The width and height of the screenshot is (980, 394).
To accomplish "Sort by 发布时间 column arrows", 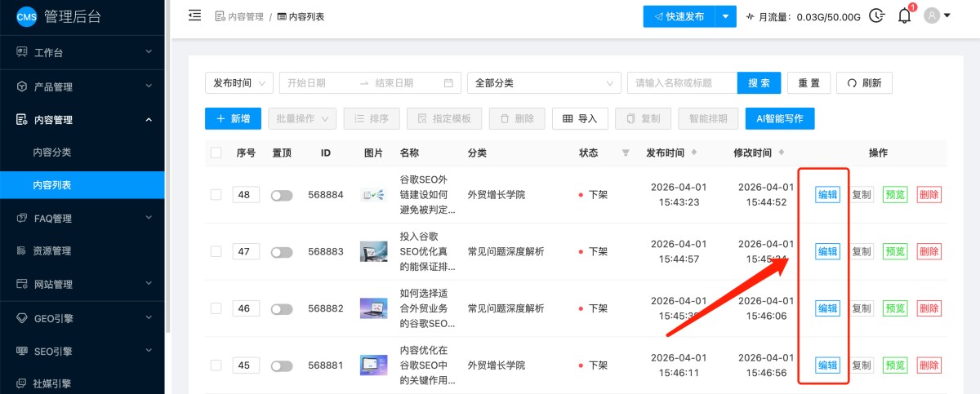I will (x=694, y=153).
